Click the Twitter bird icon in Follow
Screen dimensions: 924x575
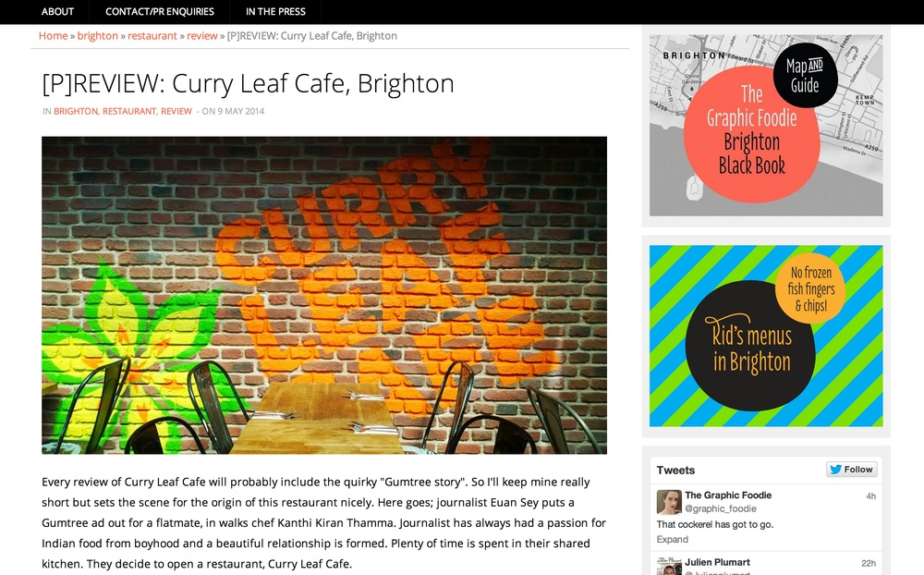tap(835, 470)
